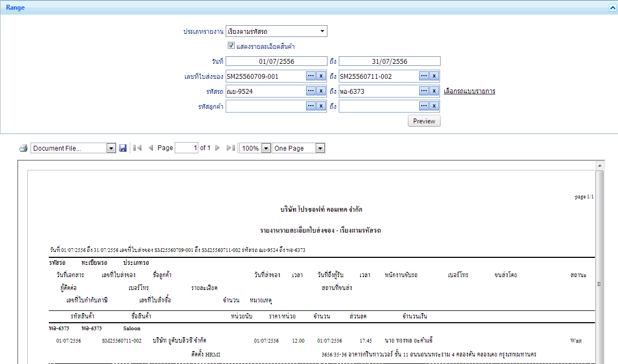Click the "ทะเบียนรถ" column header
This screenshot has width=618, height=364.
[x=94, y=262]
